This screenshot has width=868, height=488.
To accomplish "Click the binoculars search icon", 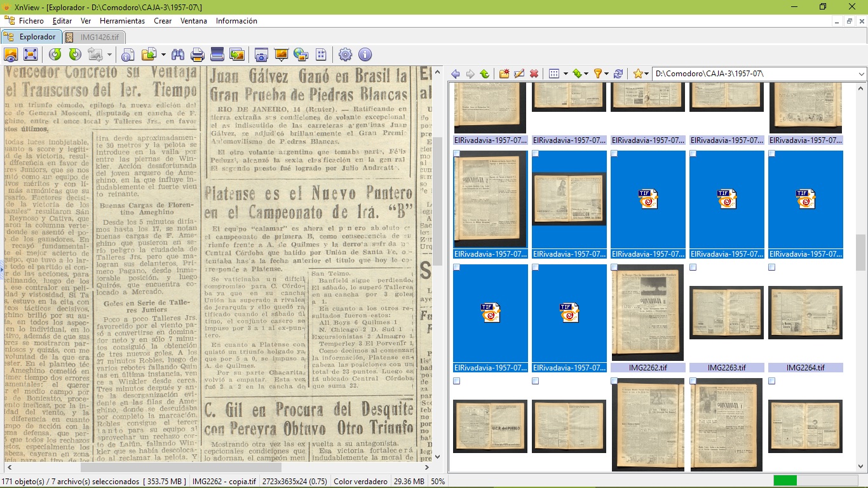I will [x=178, y=55].
